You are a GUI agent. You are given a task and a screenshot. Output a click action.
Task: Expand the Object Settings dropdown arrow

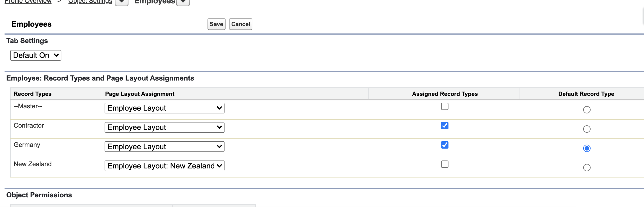click(122, 2)
